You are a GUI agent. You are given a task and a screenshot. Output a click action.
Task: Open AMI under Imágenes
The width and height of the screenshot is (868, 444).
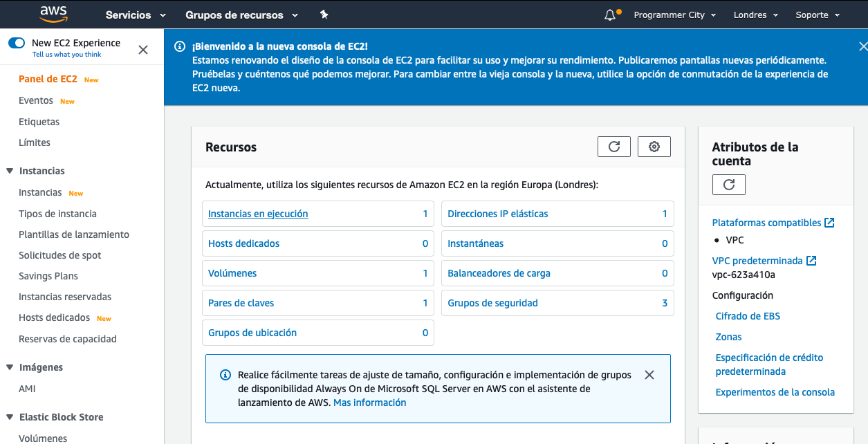pyautogui.click(x=27, y=389)
